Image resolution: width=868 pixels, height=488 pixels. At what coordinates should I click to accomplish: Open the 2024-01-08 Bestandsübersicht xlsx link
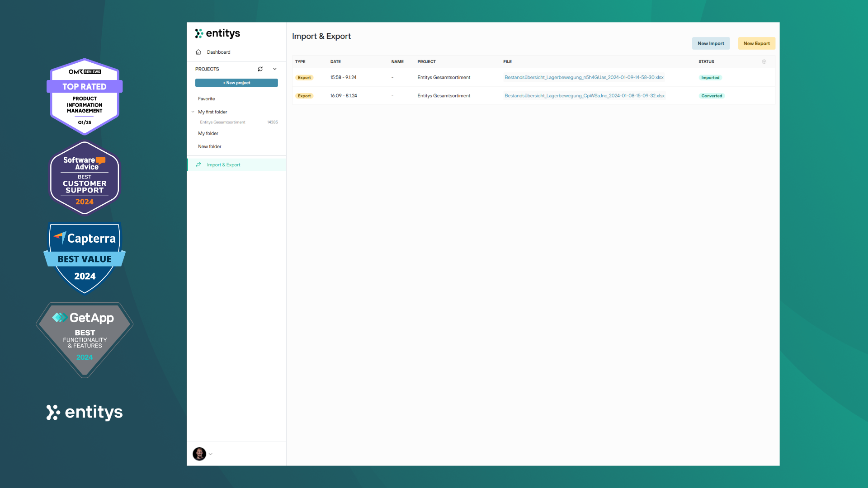584,96
